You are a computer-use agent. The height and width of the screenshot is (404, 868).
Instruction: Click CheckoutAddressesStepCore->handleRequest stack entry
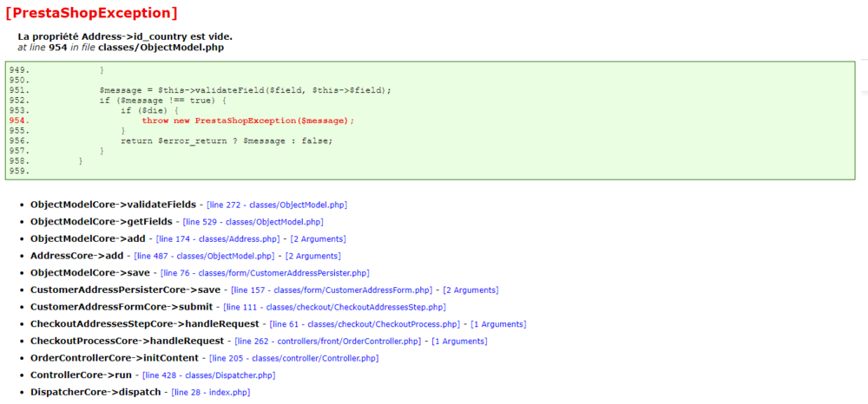tap(145, 324)
